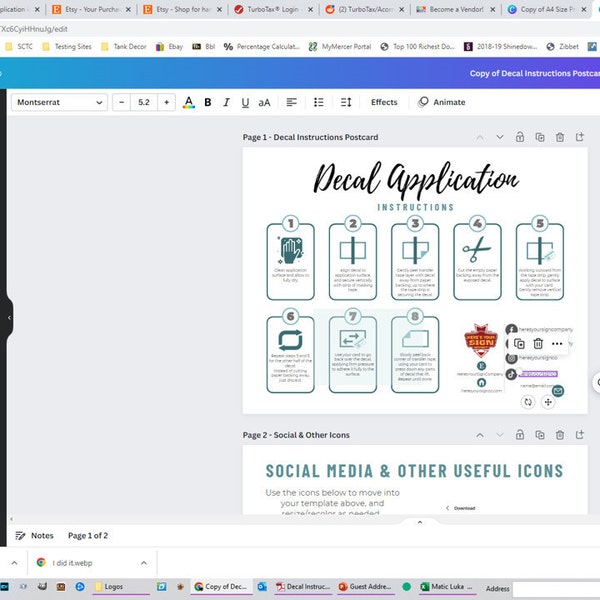Toggle uppercase aA text option
The height and width of the screenshot is (600, 600).
coord(264,102)
